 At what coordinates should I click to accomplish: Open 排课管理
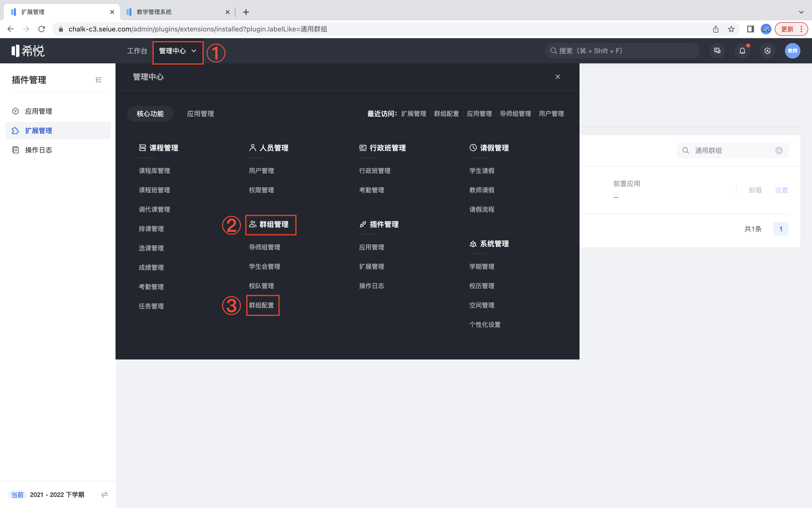tap(151, 229)
